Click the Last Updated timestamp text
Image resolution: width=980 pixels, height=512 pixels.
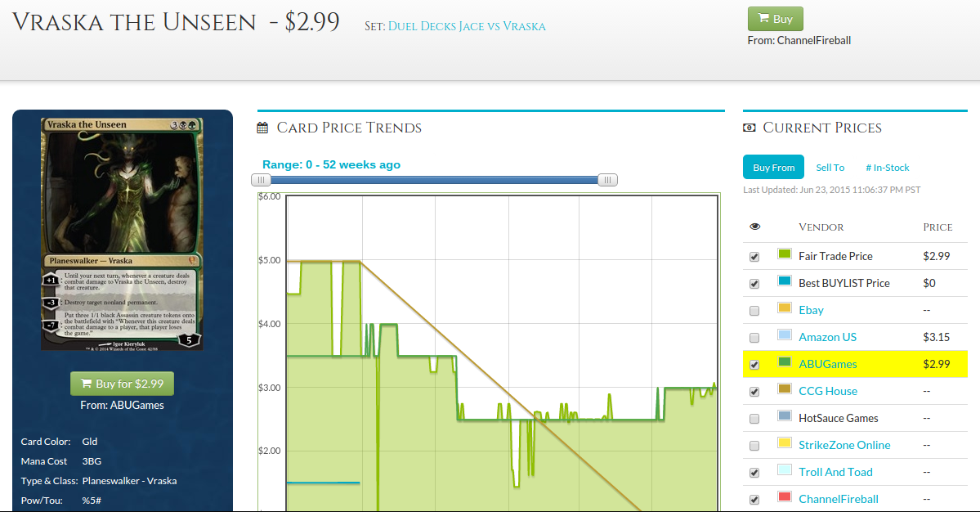point(832,190)
